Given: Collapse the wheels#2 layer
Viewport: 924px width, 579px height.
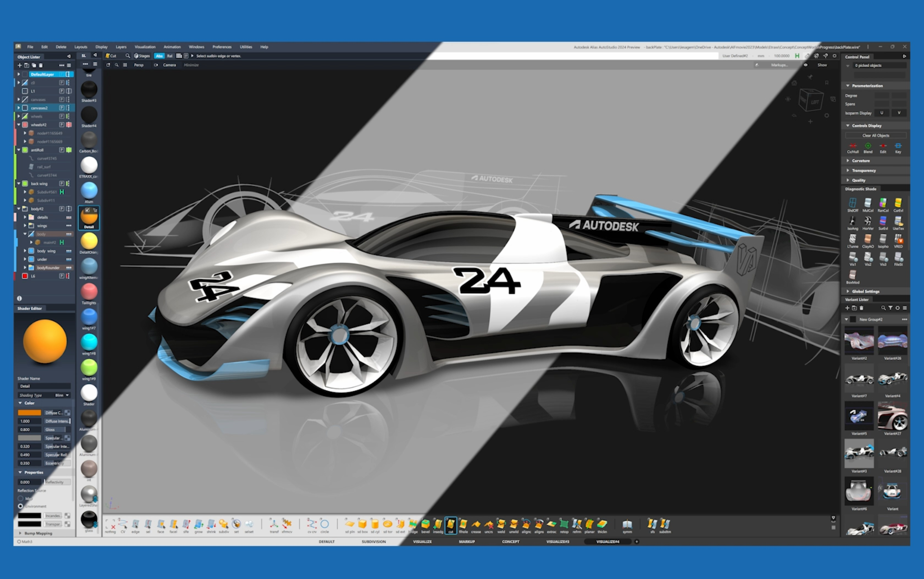Looking at the screenshot, I should pyautogui.click(x=18, y=125).
